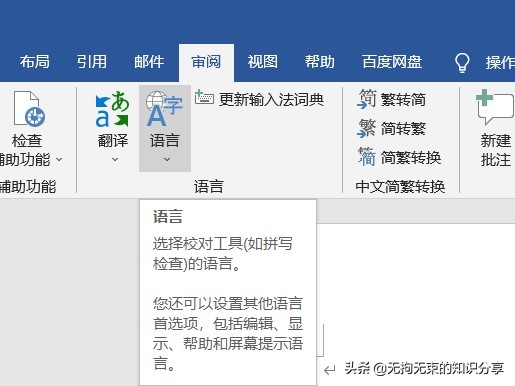
Task: Click the 简转繁 conversion icon
Action: coord(367,128)
